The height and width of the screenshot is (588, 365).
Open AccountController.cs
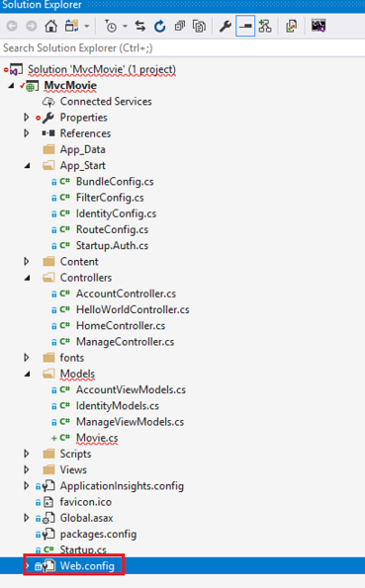coord(127,294)
